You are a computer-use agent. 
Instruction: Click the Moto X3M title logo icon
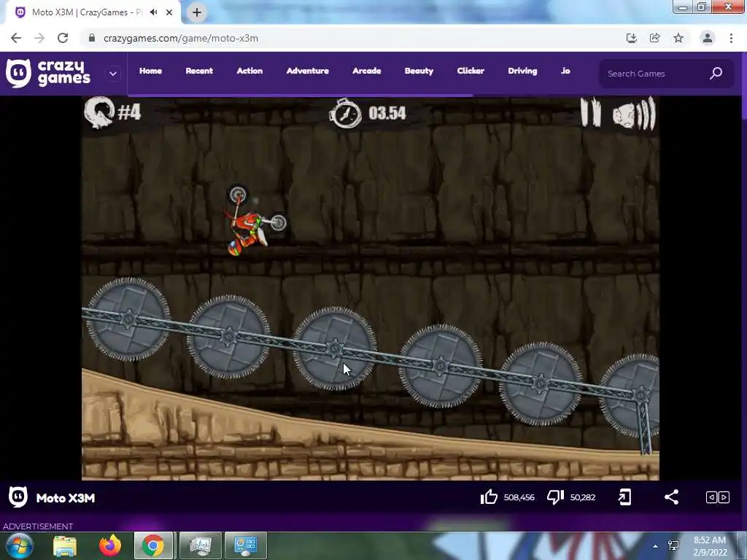pos(18,497)
